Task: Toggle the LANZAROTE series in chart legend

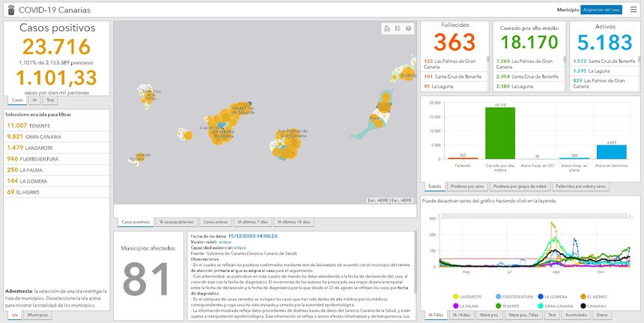Action: 457,297
